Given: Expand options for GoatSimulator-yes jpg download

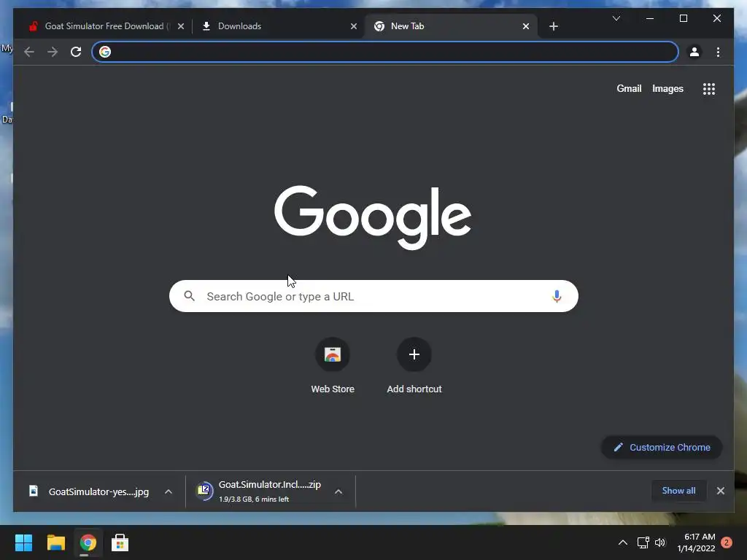Looking at the screenshot, I should pos(169,491).
